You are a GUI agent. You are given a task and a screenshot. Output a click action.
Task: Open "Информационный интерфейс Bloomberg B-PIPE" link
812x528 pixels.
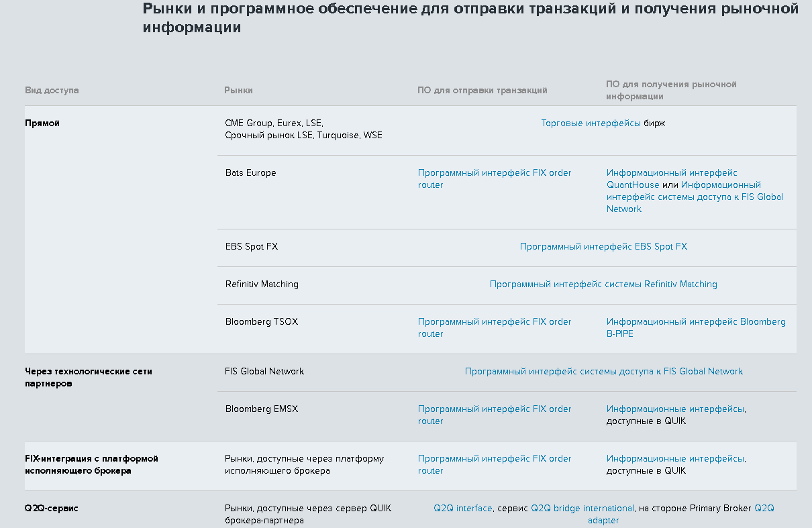pyautogui.click(x=696, y=328)
